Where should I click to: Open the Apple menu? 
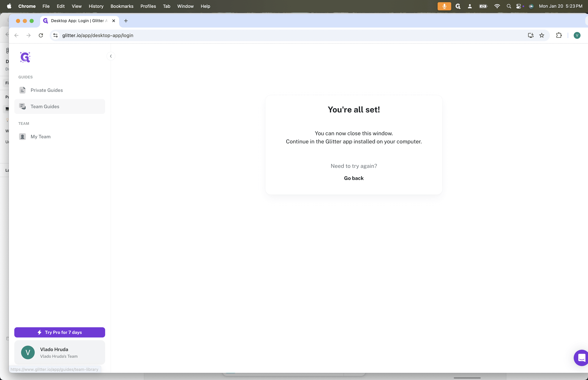coord(9,6)
